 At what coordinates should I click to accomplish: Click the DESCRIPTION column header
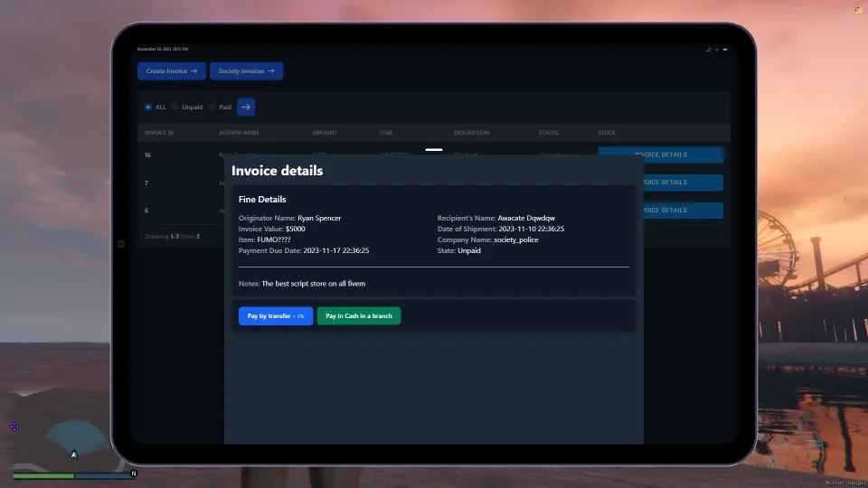(472, 133)
